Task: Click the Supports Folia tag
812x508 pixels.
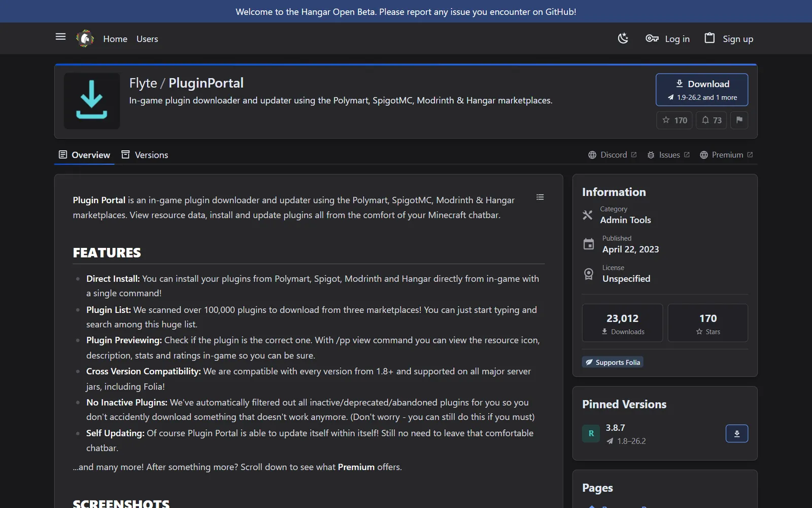Action: pyautogui.click(x=613, y=362)
